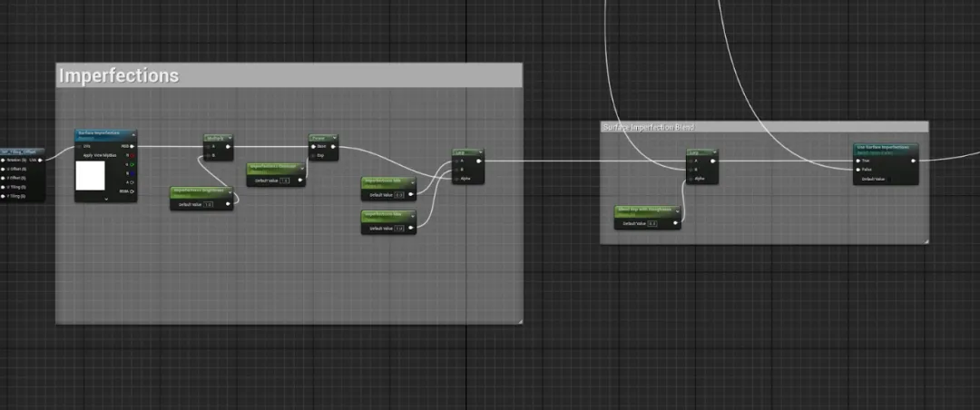Click the Apply View MipBias input pin

100,155
